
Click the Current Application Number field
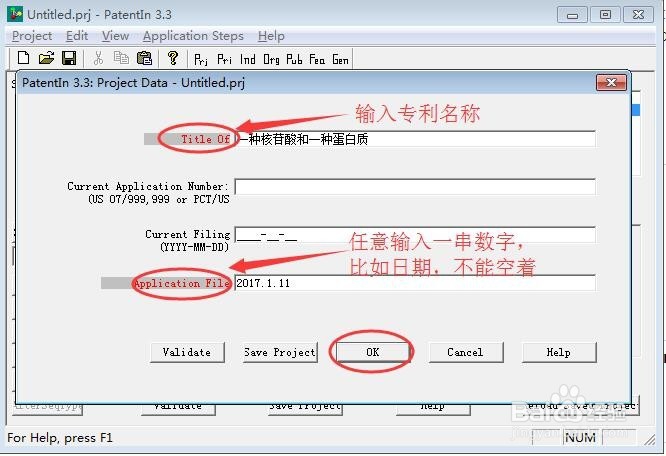click(415, 187)
